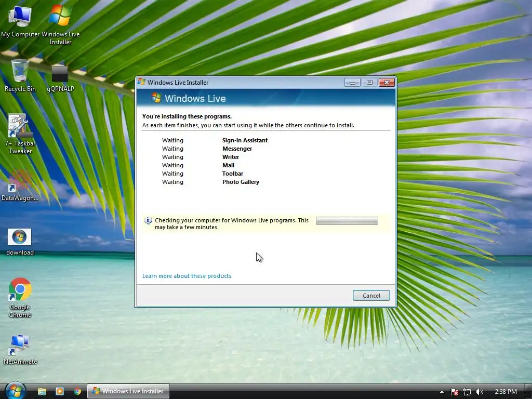The height and width of the screenshot is (399, 532).
Task: Select the Mail entry in the list
Action: 228,165
